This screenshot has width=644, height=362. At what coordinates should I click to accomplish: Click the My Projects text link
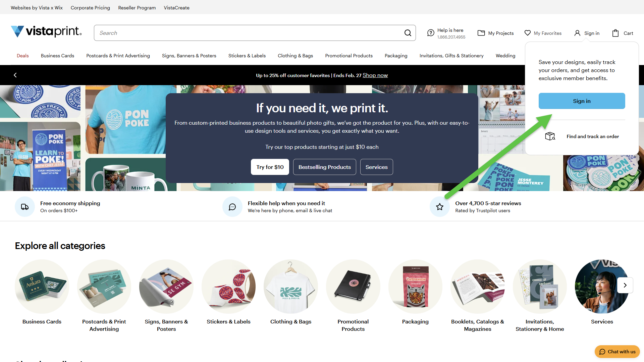click(501, 33)
